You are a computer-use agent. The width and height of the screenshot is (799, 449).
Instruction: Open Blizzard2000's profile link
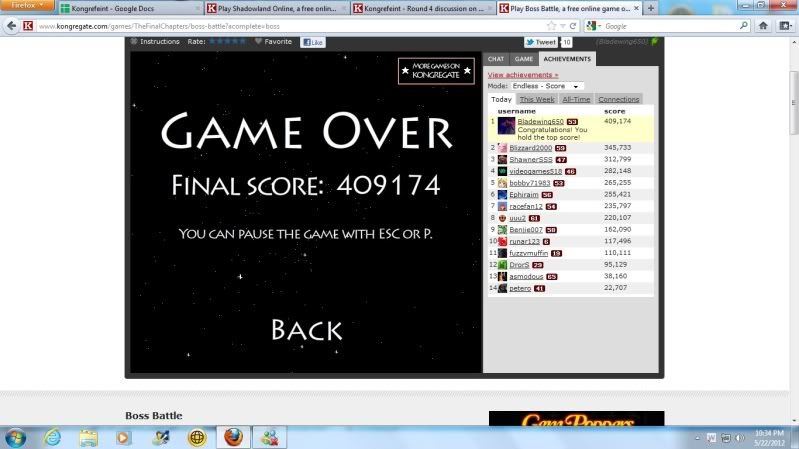[x=530, y=148]
